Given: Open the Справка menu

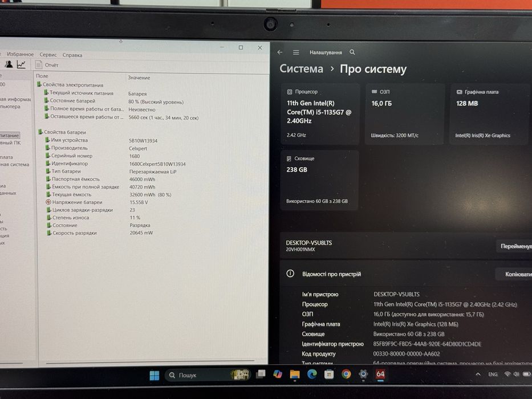Looking at the screenshot, I should (72, 55).
